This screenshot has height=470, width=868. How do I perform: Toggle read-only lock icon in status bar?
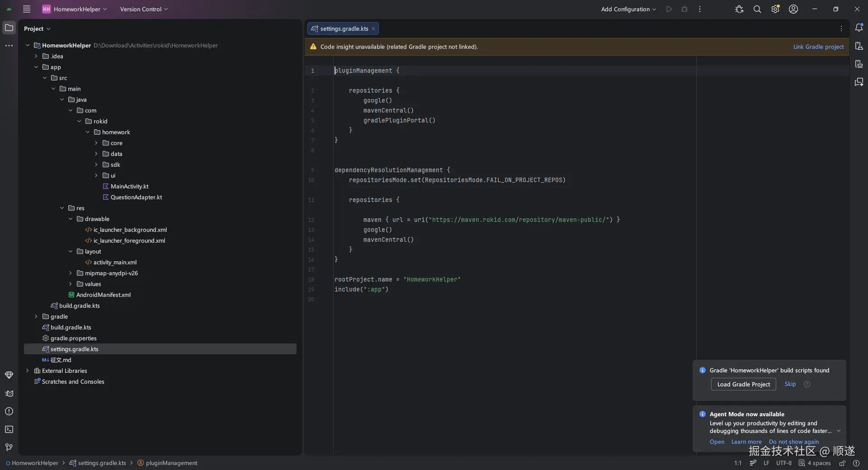pos(842,463)
